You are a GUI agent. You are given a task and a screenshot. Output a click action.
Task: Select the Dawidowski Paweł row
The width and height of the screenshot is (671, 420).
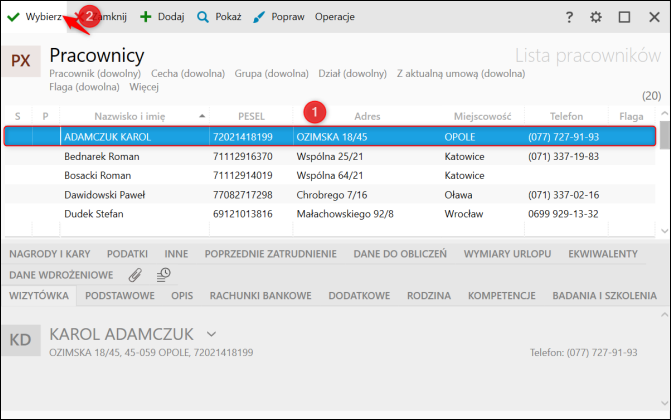pos(330,195)
